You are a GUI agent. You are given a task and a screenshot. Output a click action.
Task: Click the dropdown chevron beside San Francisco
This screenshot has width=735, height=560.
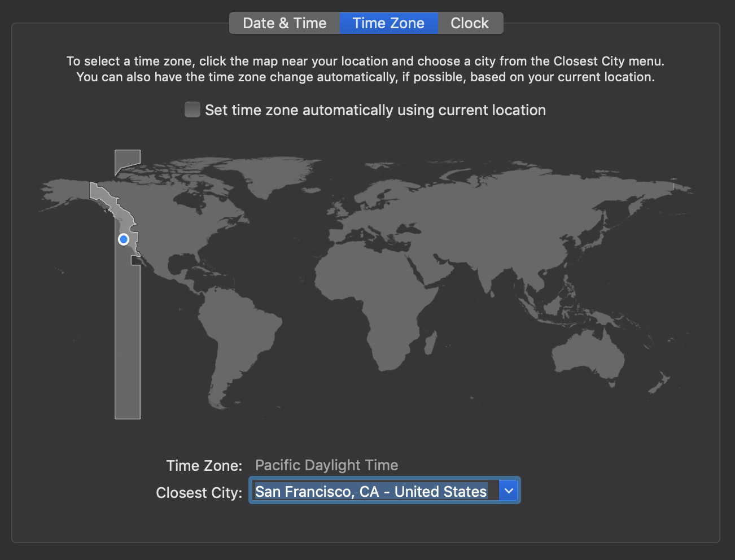click(508, 491)
